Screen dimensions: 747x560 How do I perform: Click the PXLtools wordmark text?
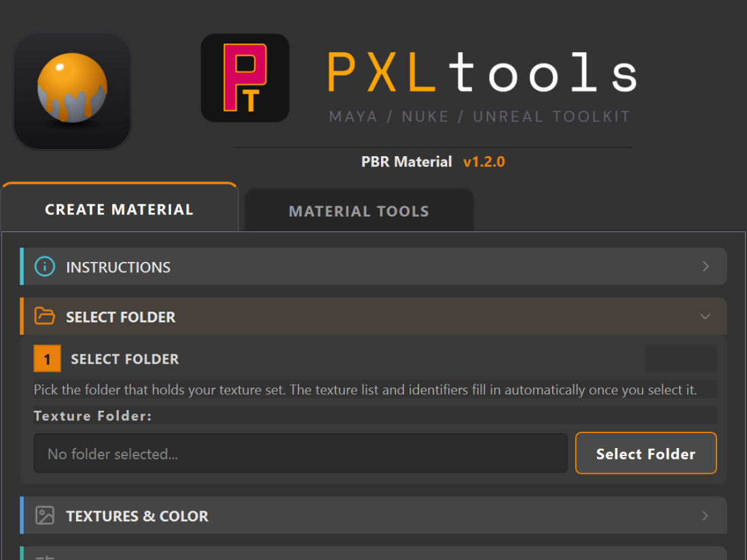[x=482, y=73]
